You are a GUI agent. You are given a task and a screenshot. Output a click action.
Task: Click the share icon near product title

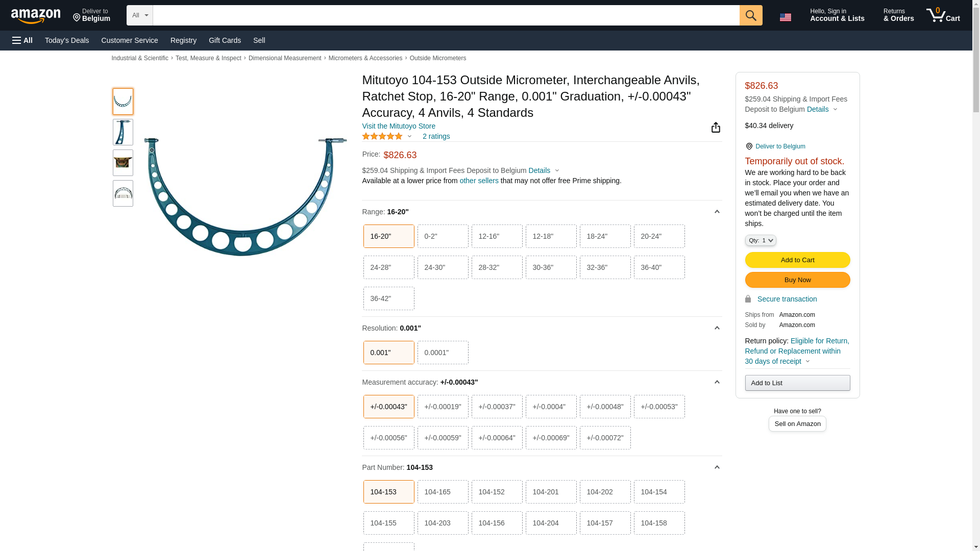(716, 128)
